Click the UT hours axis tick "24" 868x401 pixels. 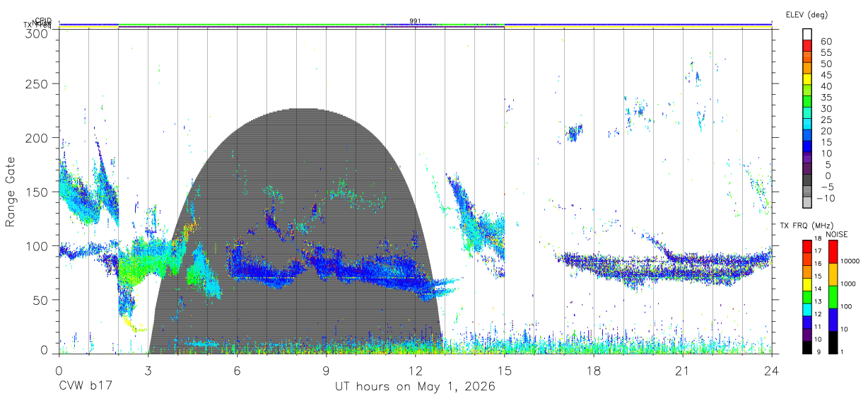point(771,371)
